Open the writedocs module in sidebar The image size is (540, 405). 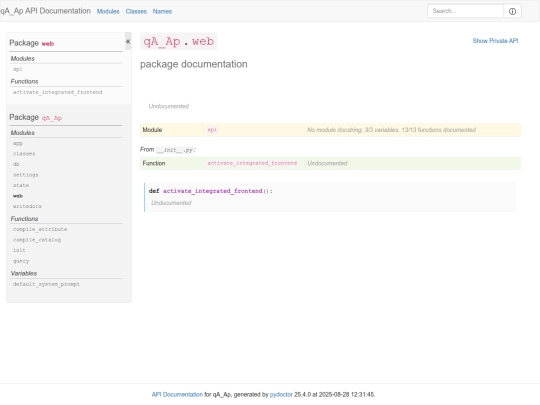pos(27,206)
